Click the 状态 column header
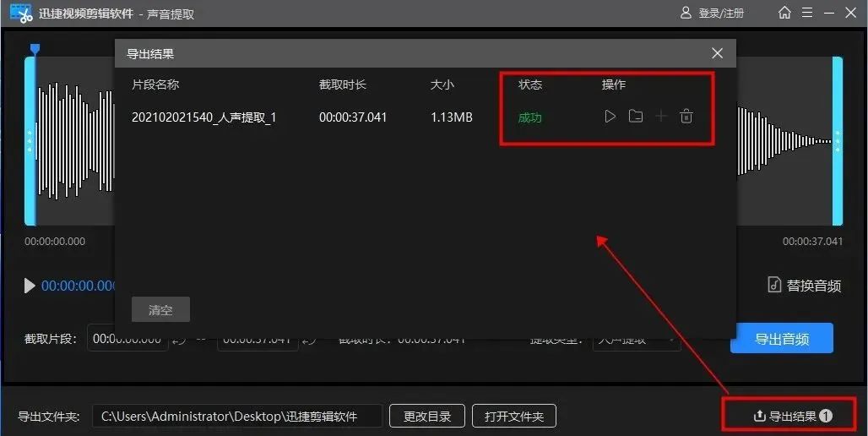This screenshot has height=436, width=868. coord(530,84)
